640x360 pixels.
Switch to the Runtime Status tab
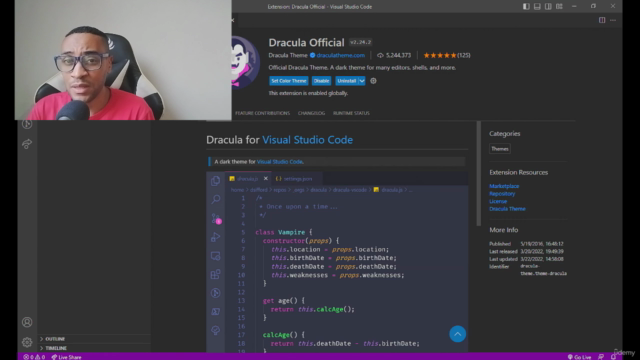351,113
